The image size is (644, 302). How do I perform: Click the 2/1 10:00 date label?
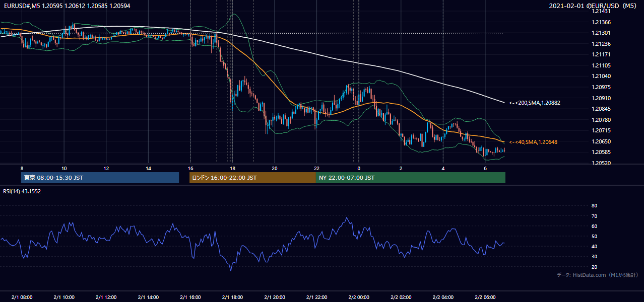64,297
